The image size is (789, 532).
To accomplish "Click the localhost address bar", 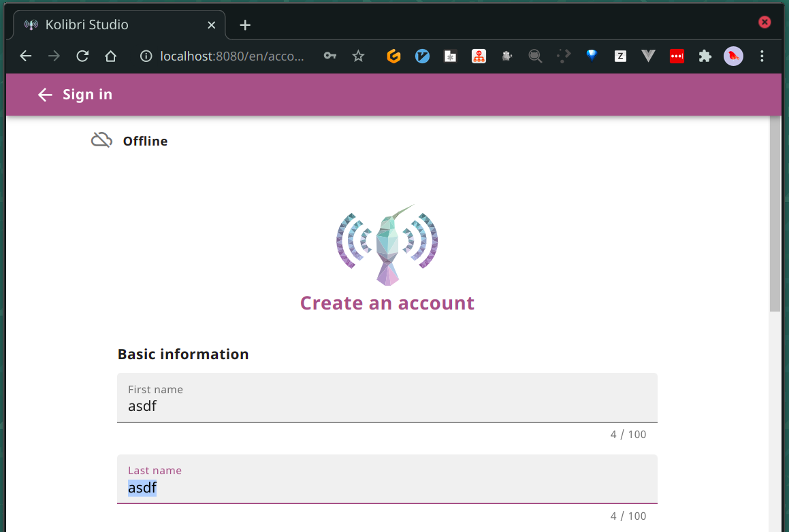I will [231, 56].
